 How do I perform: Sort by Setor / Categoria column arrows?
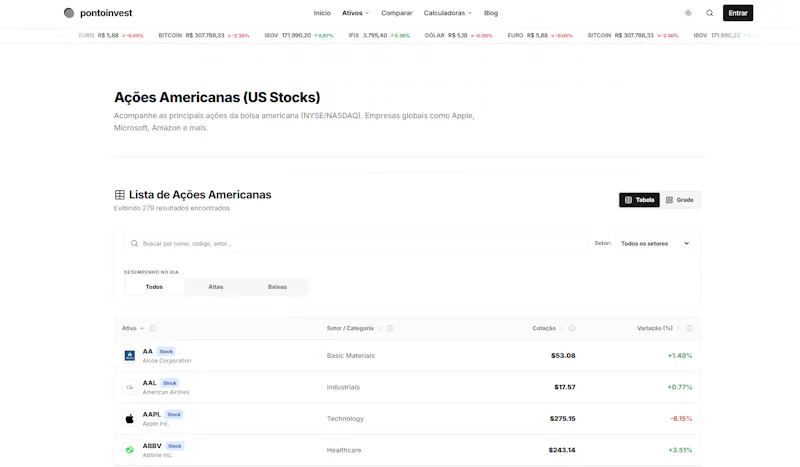[x=379, y=328]
